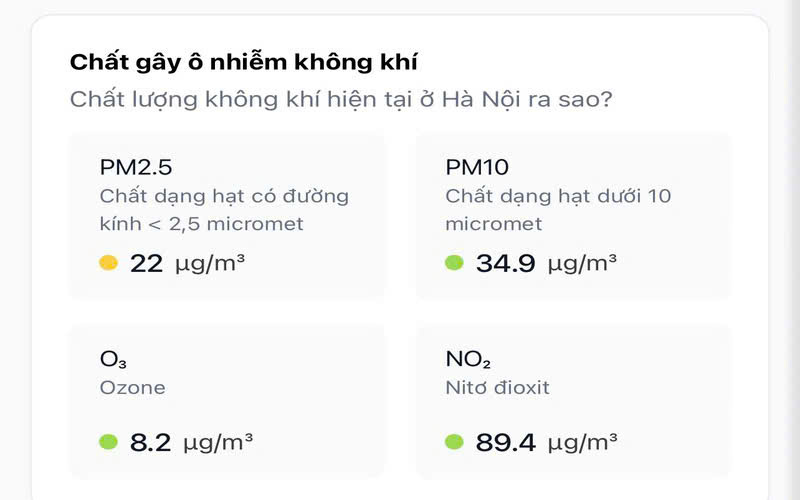Click the heading "Chất gây ô nhiễm không khí"
The image size is (800, 500).
pos(243,62)
